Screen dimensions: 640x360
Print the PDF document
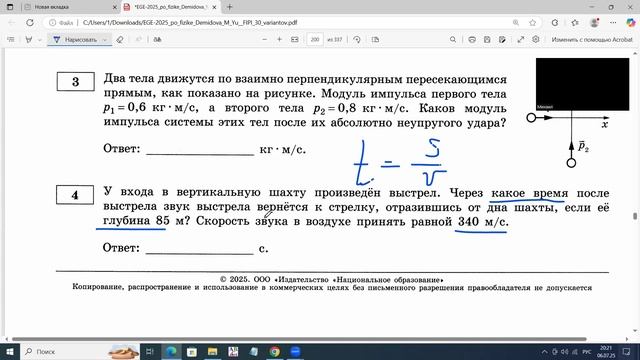pos(472,40)
